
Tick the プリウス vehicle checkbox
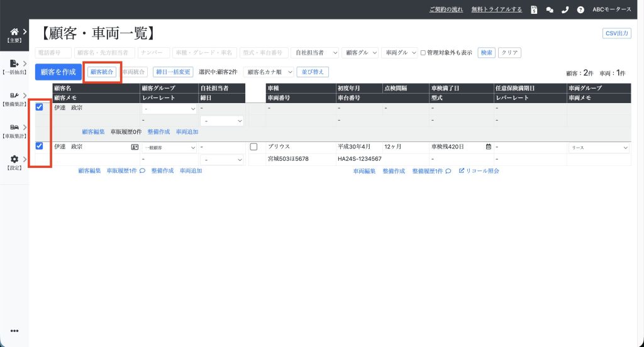pos(254,147)
